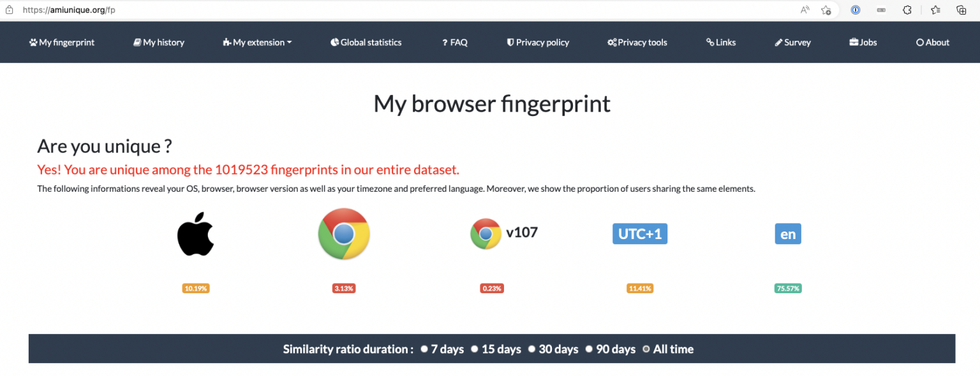Select the 7 days similarity ratio option
The image size is (980, 376).
click(424, 349)
